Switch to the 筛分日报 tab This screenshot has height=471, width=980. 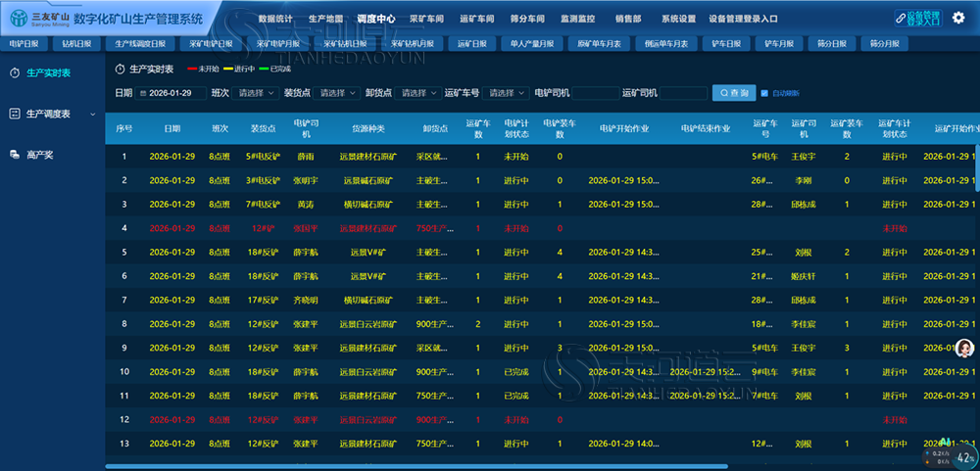click(831, 44)
